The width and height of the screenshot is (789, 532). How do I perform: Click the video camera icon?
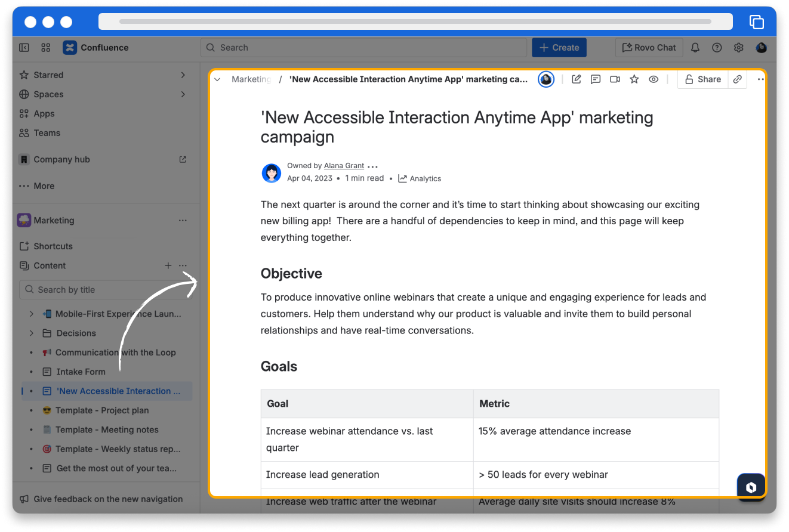point(615,79)
